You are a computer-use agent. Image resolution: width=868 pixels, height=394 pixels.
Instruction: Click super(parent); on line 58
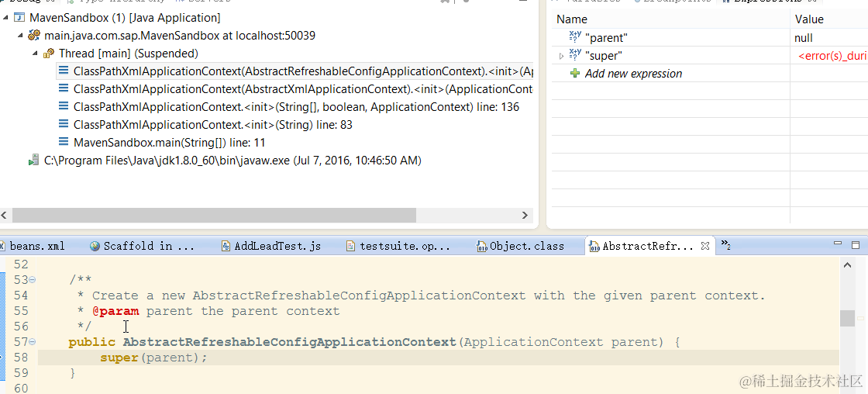tap(154, 358)
